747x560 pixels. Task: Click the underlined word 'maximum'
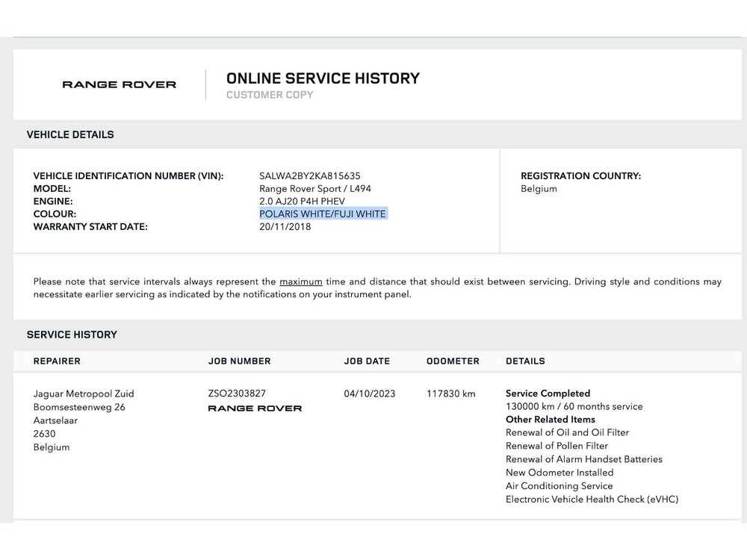[x=301, y=282]
